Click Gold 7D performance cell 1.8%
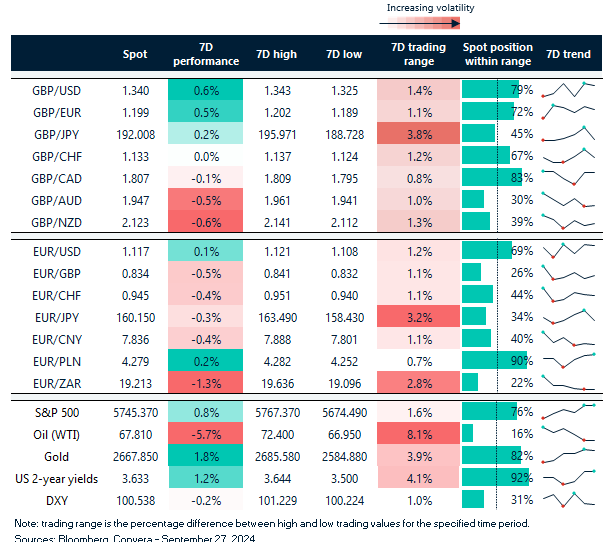The height and width of the screenshot is (542, 606). pyautogui.click(x=206, y=455)
